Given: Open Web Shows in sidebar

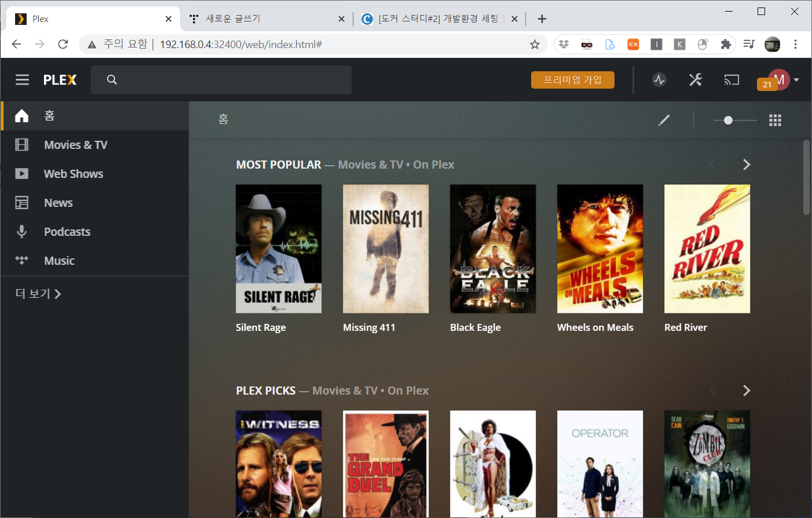Looking at the screenshot, I should tap(95, 174).
